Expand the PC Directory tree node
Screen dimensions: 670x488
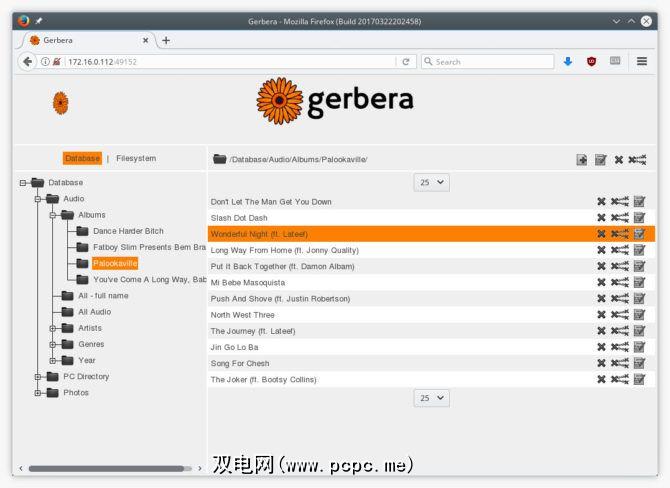tap(38, 377)
